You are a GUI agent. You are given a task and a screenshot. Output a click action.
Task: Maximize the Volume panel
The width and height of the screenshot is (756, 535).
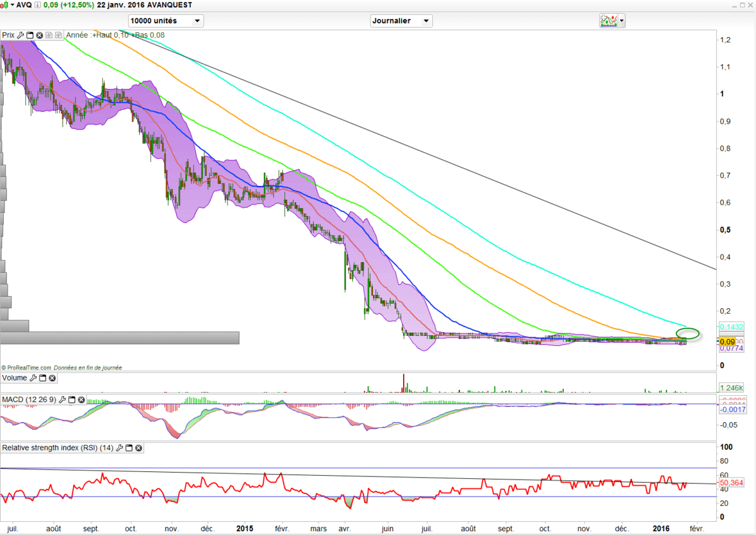point(43,378)
